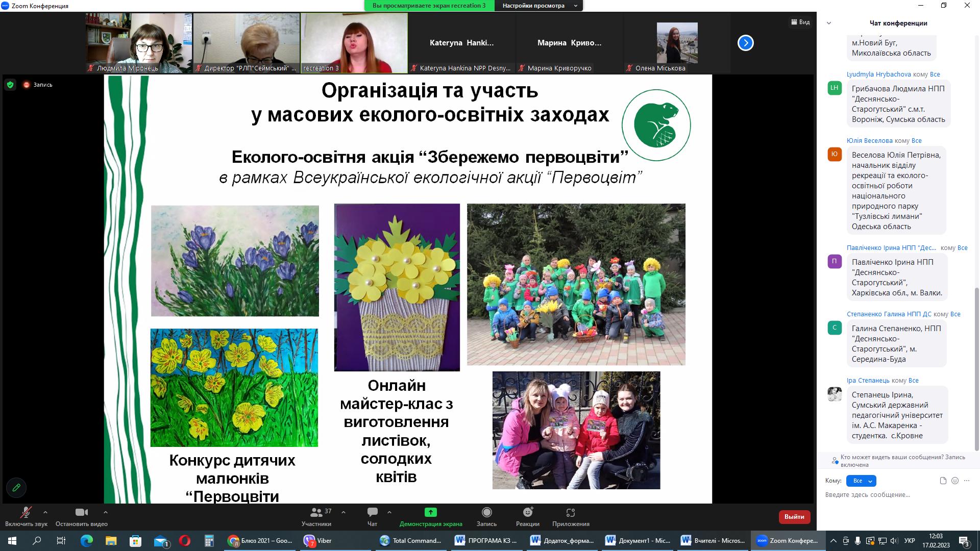The height and width of the screenshot is (551, 980).
Task: Start screen sharing with green arrow icon
Action: tap(430, 512)
